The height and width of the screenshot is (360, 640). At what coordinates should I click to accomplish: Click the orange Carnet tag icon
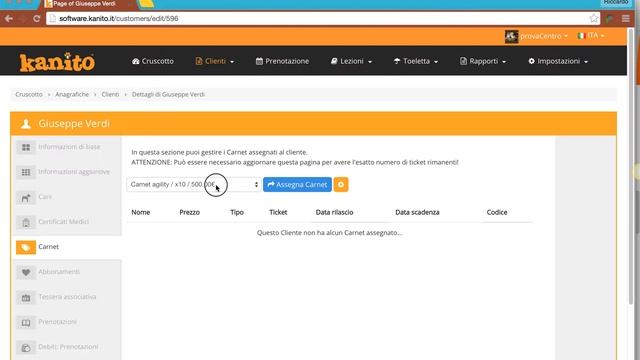(26, 247)
